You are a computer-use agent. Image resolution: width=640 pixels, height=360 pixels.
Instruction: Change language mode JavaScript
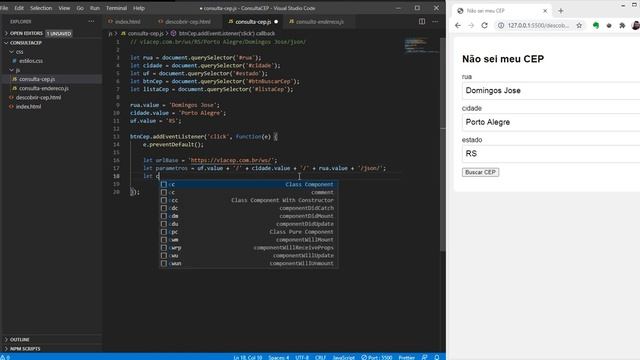pos(344,357)
